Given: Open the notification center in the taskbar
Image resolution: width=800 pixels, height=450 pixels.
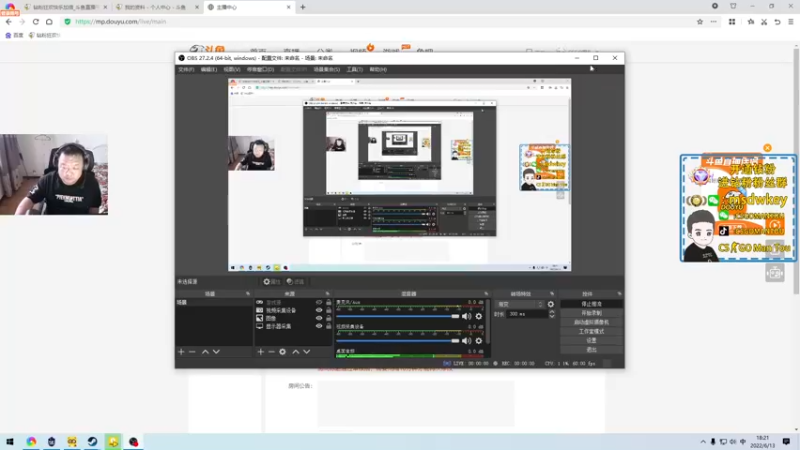Looking at the screenshot, I should tap(786, 441).
